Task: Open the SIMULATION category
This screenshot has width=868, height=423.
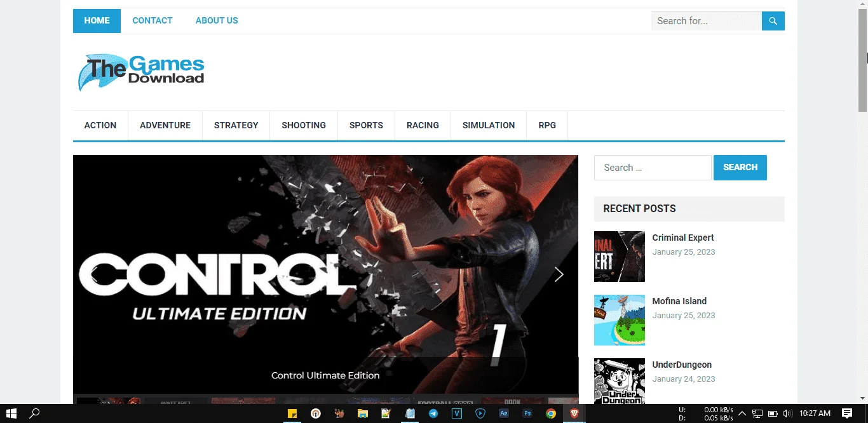Action: pos(489,126)
